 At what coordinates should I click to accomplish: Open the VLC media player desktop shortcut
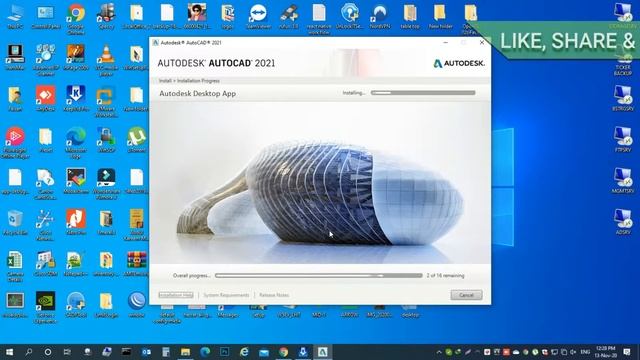[x=106, y=60]
